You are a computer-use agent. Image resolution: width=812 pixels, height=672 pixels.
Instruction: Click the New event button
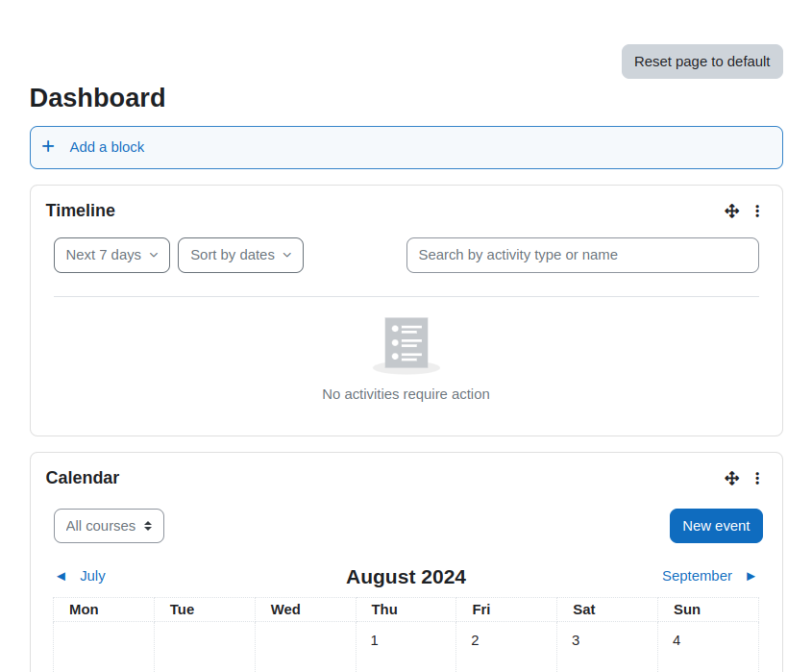click(716, 526)
